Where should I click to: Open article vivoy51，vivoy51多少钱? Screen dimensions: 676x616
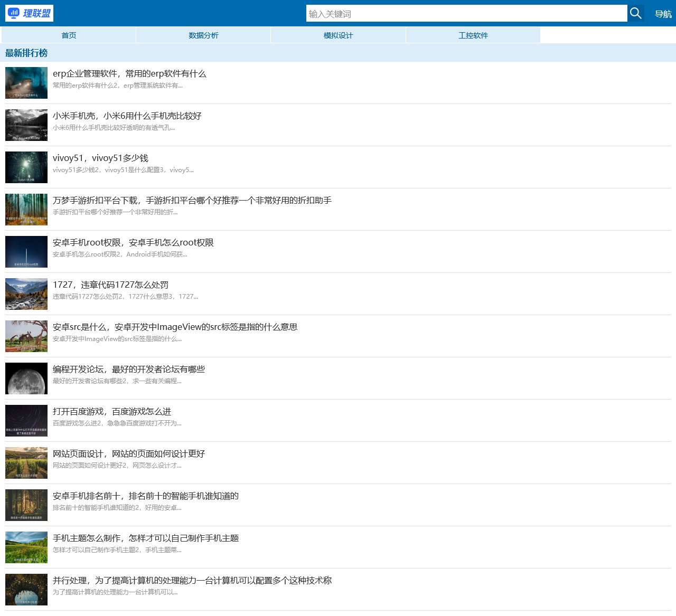pos(100,158)
